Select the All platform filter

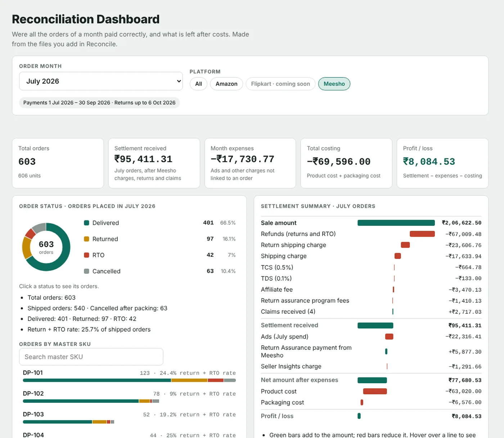click(198, 84)
